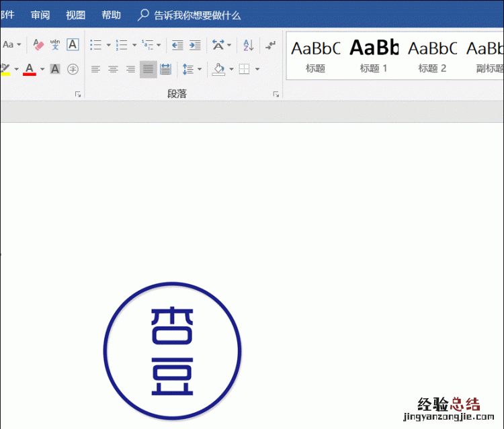Apply the red font color swatch
The width and height of the screenshot is (504, 429).
pos(29,69)
